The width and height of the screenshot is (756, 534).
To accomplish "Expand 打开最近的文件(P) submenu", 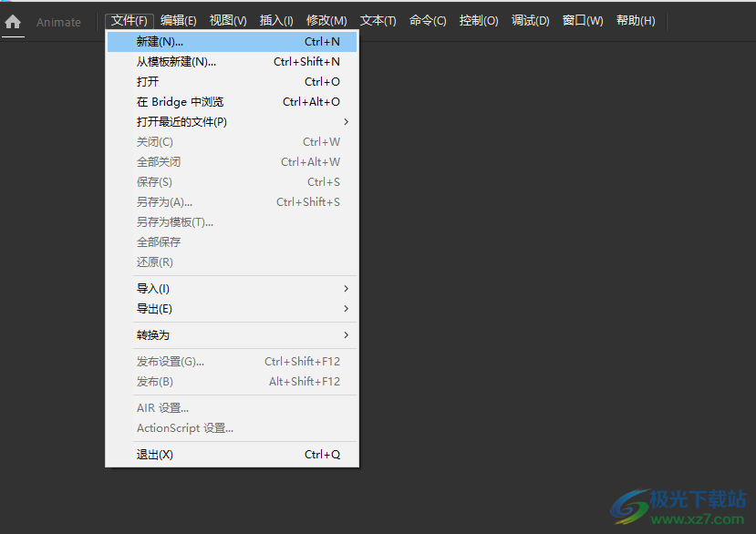I will point(232,122).
